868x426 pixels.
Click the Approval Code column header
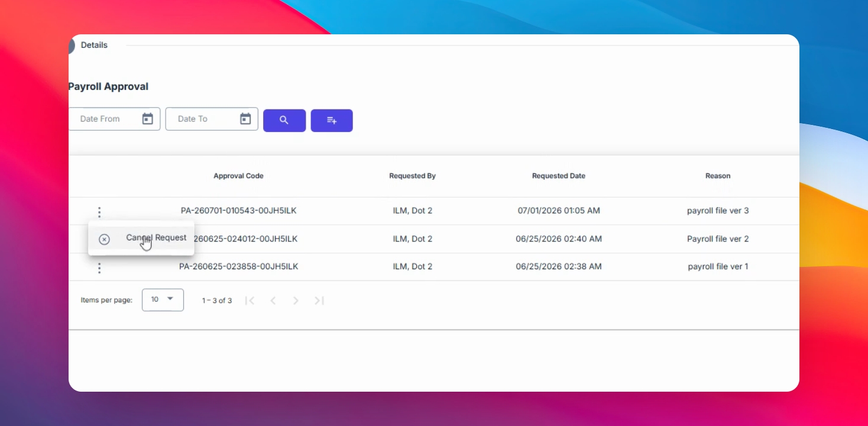click(238, 176)
